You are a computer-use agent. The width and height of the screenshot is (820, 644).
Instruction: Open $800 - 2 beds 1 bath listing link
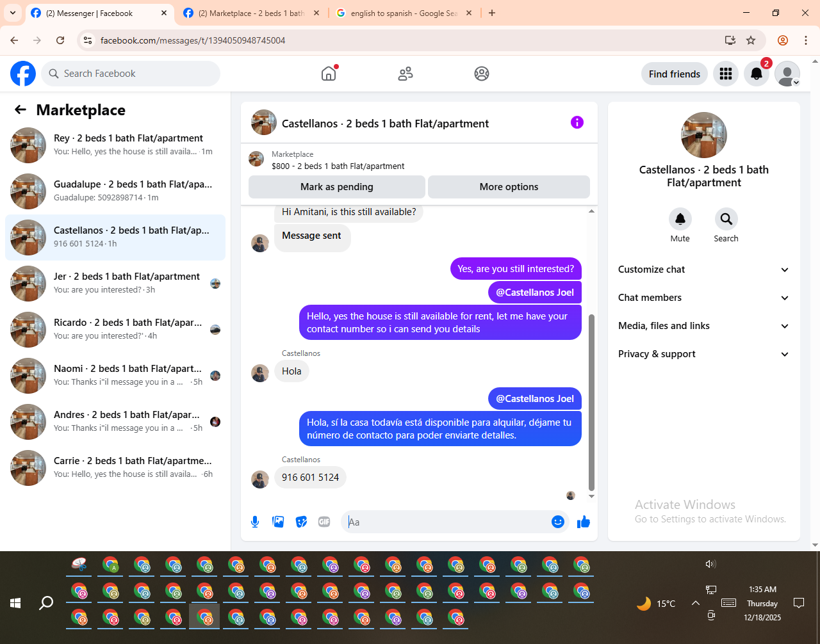click(x=338, y=166)
